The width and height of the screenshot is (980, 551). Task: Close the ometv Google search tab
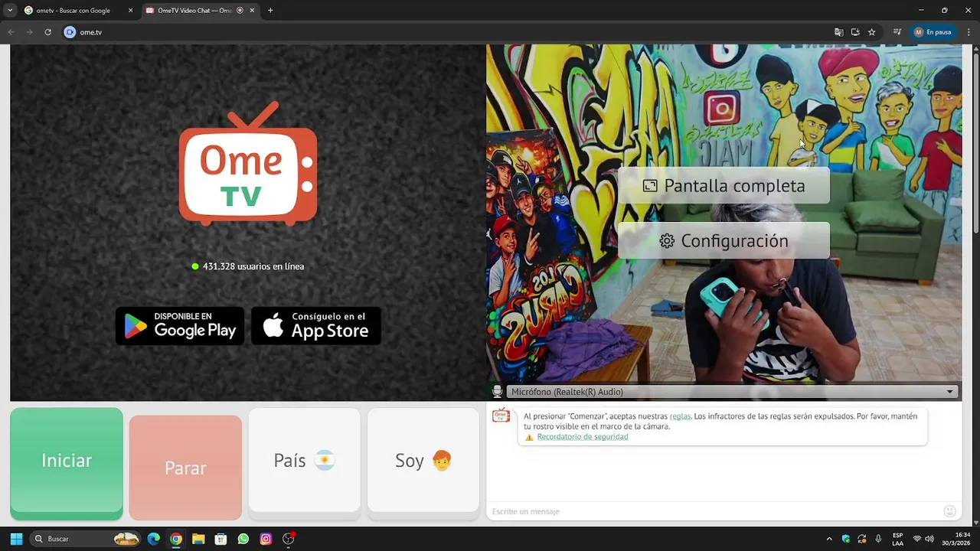tap(130, 11)
